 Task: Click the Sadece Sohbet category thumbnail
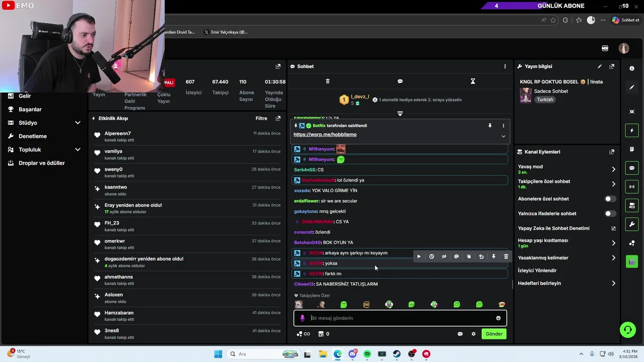526,96
